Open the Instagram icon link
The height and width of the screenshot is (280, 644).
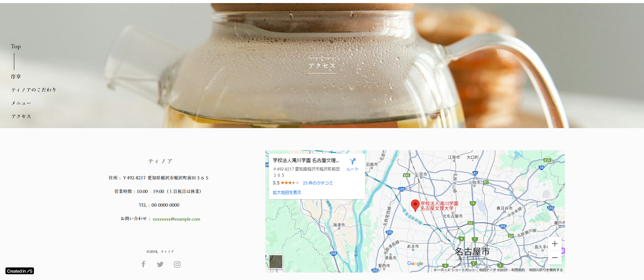pyautogui.click(x=177, y=264)
